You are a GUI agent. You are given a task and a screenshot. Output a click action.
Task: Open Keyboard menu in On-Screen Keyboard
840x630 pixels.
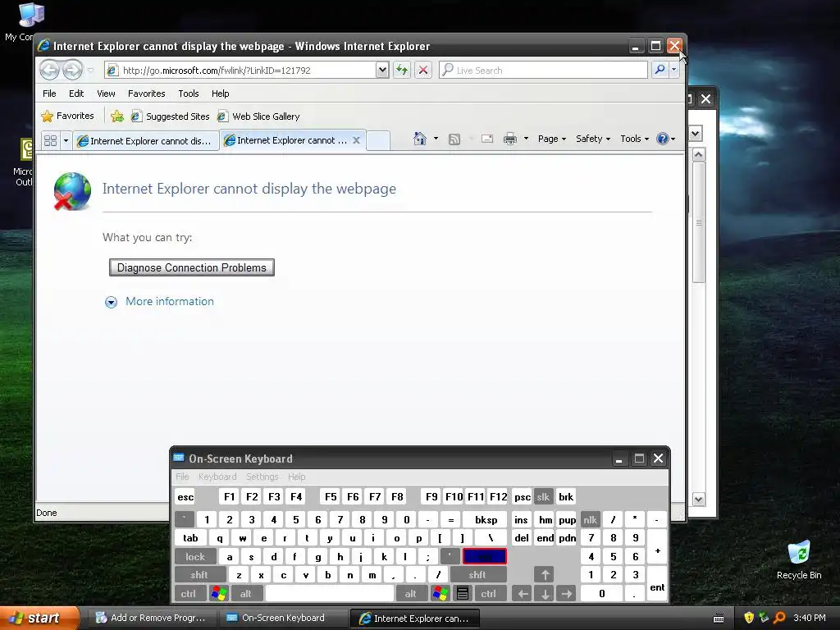217,477
